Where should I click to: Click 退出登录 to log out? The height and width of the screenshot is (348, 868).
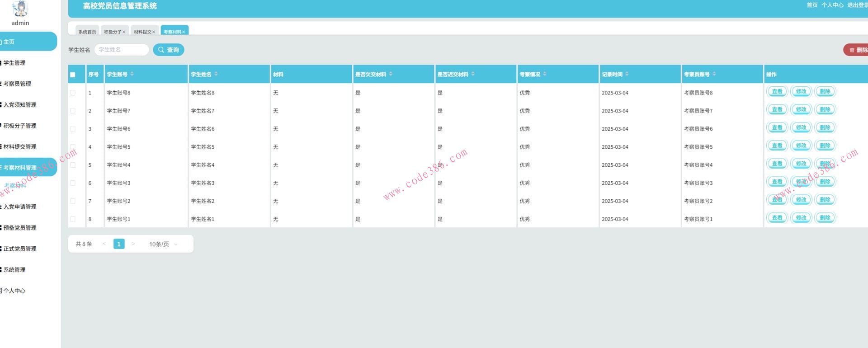(x=858, y=5)
